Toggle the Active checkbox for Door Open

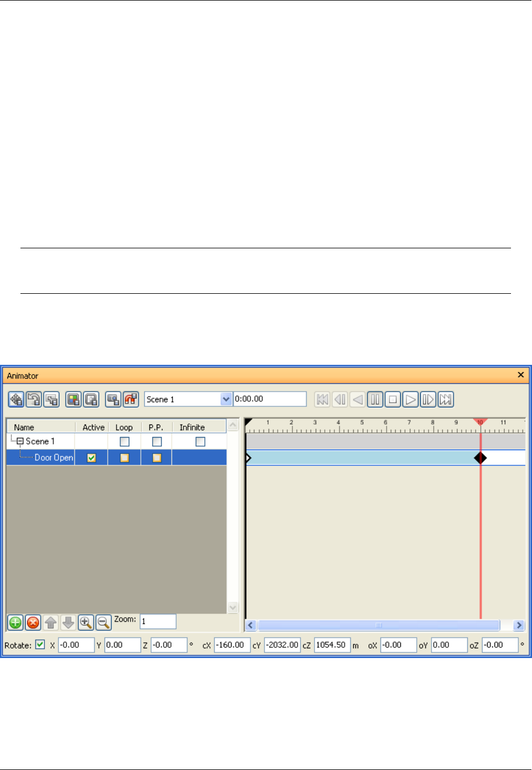[x=91, y=457]
